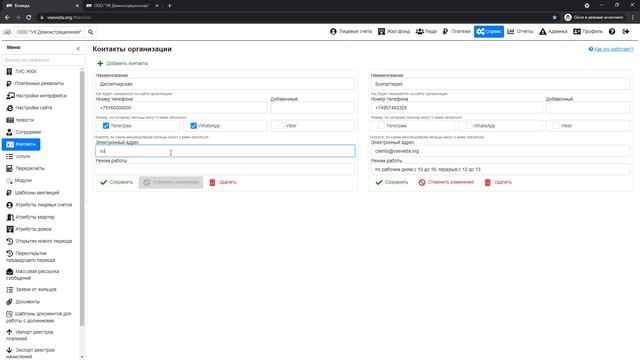Open Массовая рассылка сообщений in the sidebar

coord(33,275)
